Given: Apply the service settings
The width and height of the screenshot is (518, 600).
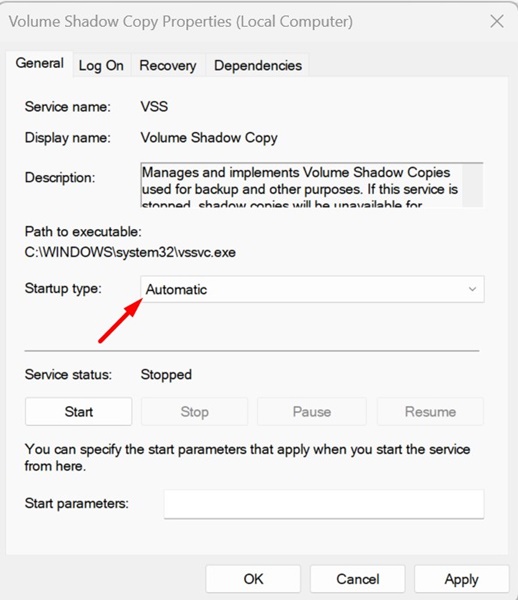Looking at the screenshot, I should pos(461,579).
